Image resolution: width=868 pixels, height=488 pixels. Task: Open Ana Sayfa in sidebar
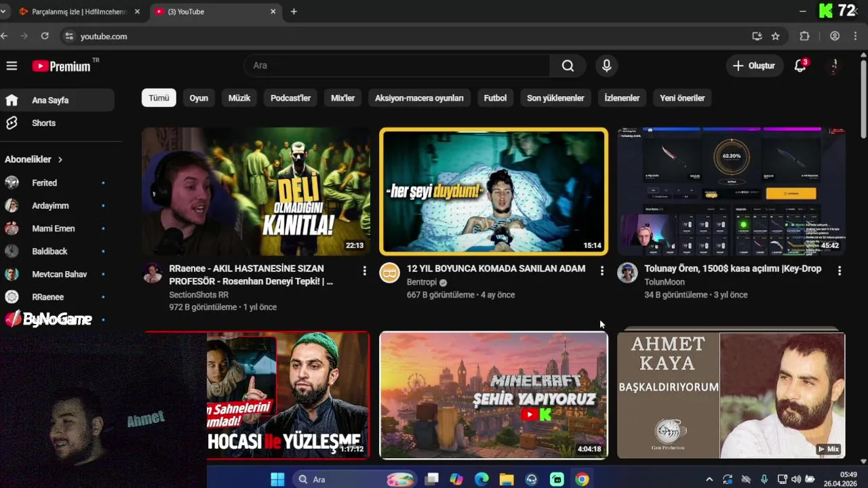click(58, 100)
